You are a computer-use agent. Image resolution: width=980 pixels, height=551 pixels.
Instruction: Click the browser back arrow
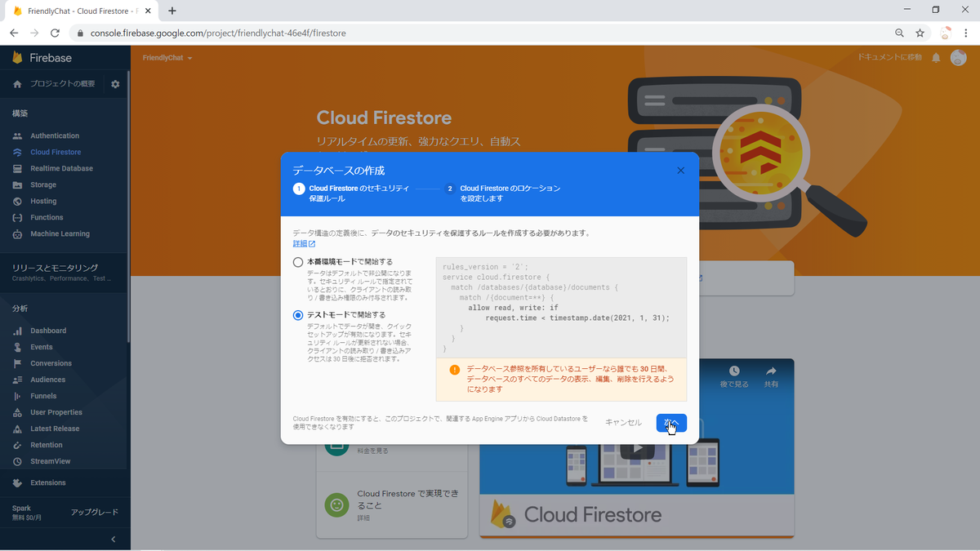click(14, 33)
